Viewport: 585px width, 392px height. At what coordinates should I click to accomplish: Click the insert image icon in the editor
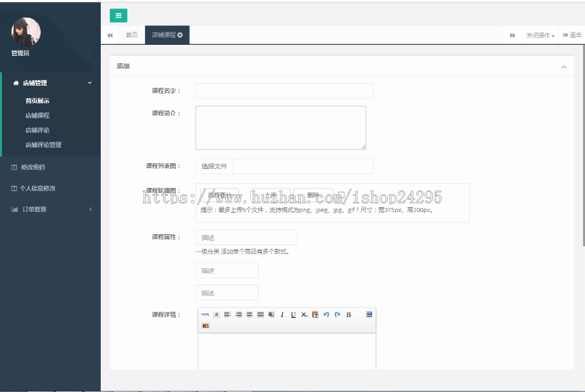(x=206, y=326)
